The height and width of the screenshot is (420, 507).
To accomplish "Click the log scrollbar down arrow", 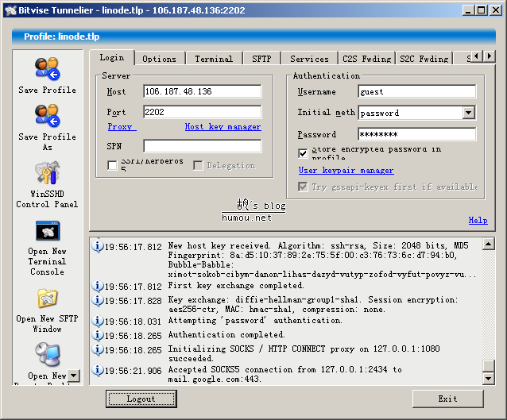I will pos(488,378).
